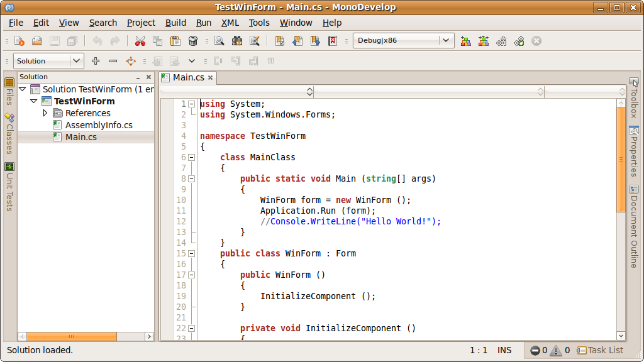Open the Edit menu

tap(41, 23)
